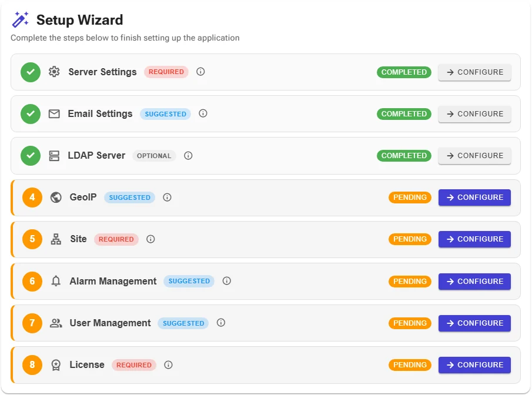
Task: View the info icon next to GeoIP
Action: 167,197
